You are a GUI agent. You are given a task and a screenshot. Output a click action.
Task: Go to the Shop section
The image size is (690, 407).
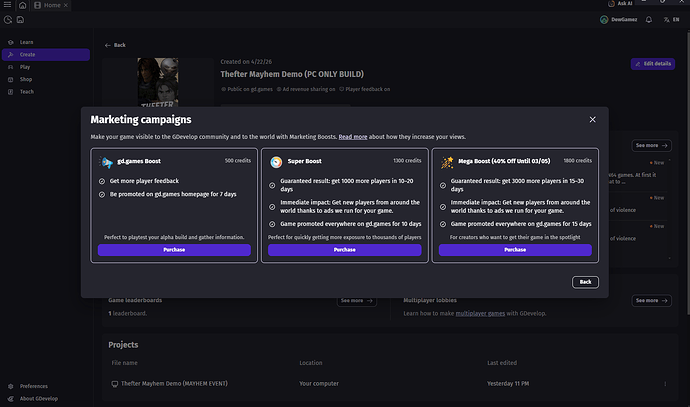46,79
